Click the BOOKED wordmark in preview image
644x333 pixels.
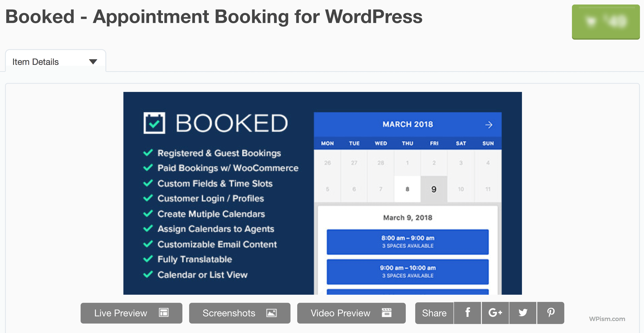tap(232, 123)
